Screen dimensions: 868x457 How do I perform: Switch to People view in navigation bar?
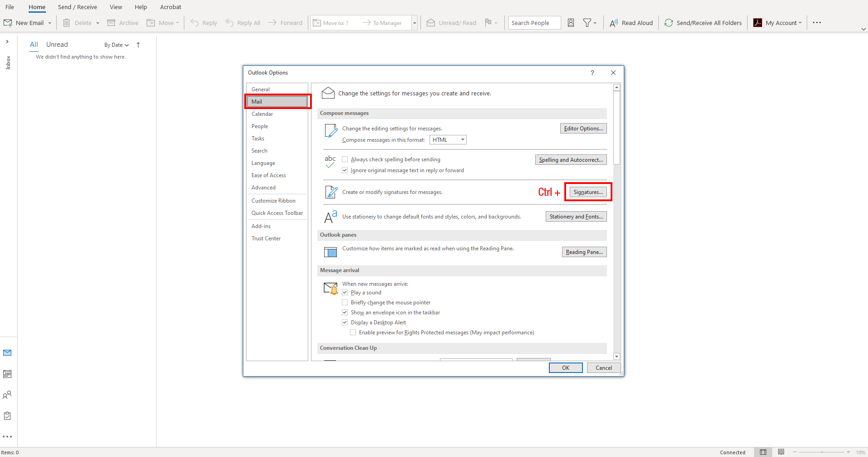coord(7,395)
